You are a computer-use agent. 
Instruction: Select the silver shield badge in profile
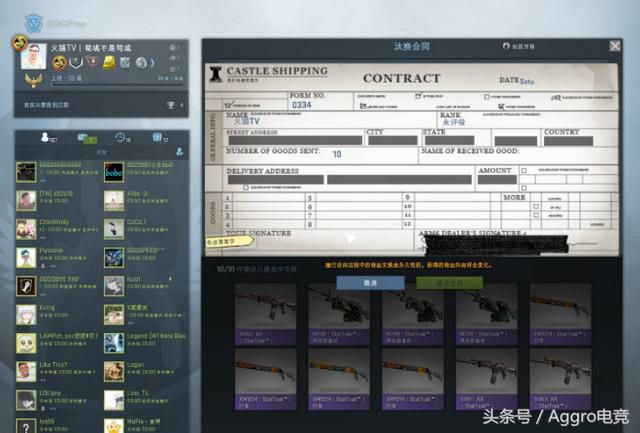76,62
